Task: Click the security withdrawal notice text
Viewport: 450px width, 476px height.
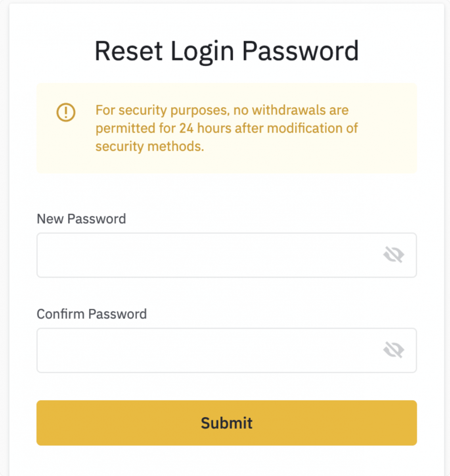Action: pyautogui.click(x=226, y=128)
